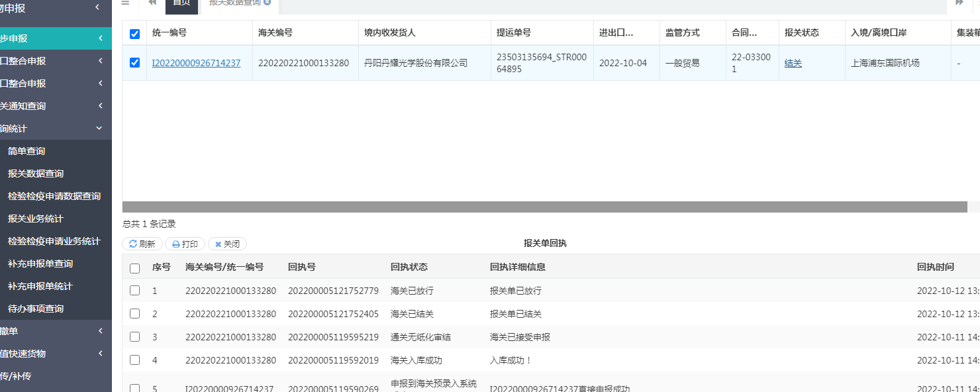980x392 pixels.
Task: Expand the 关通知查询 sidebar menu
Action: click(x=56, y=106)
